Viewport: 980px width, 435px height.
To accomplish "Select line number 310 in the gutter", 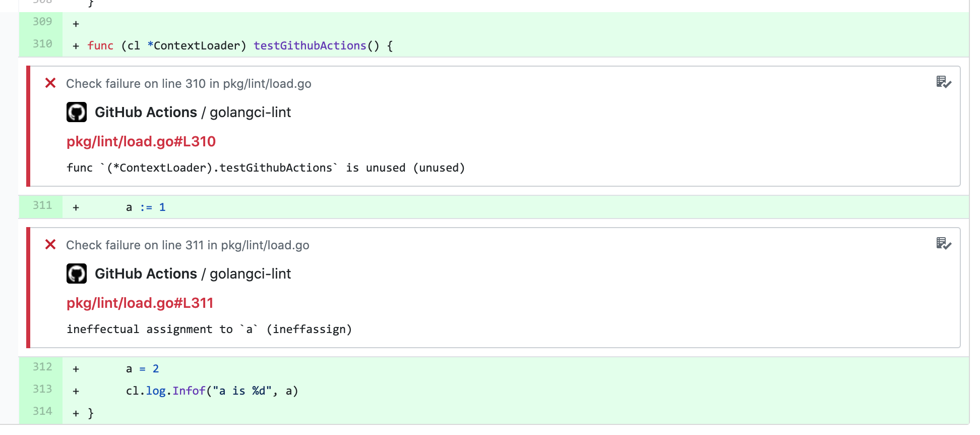I will [x=42, y=44].
